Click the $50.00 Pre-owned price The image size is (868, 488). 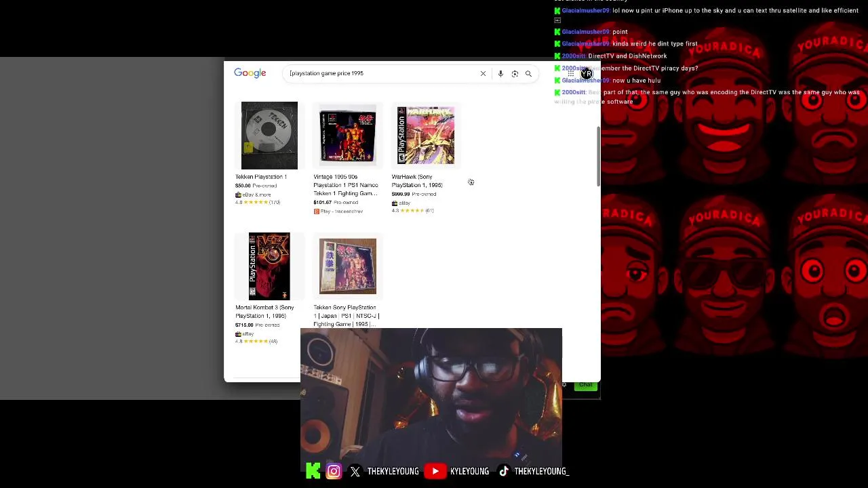(x=256, y=186)
